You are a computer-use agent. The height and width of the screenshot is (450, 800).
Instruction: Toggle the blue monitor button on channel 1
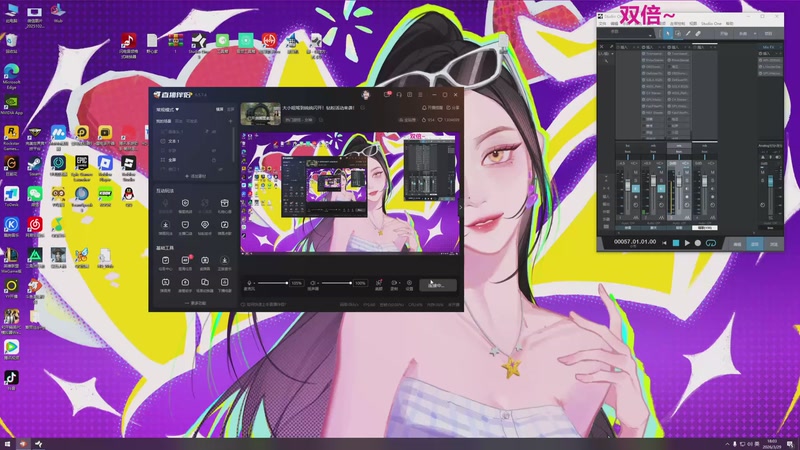pyautogui.click(x=636, y=189)
